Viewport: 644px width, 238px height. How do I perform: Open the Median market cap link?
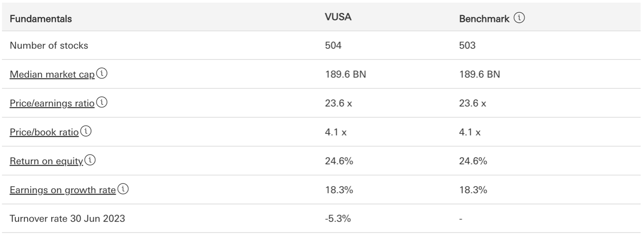click(52, 75)
